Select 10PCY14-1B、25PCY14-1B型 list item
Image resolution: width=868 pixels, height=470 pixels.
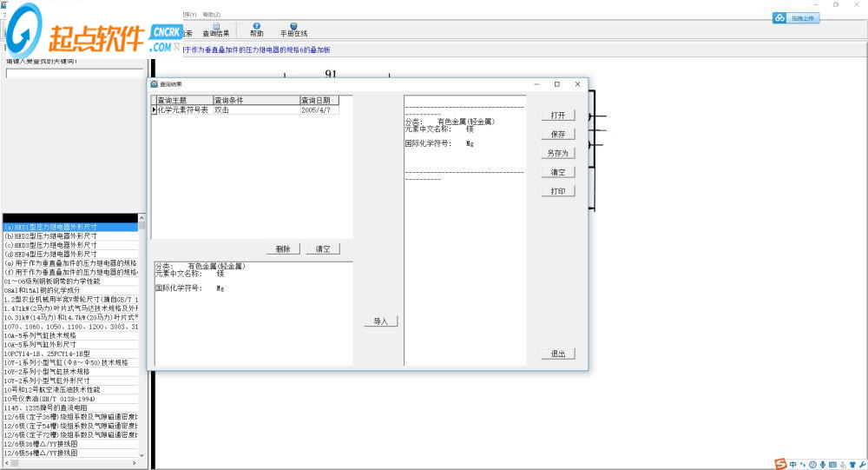tap(70, 354)
